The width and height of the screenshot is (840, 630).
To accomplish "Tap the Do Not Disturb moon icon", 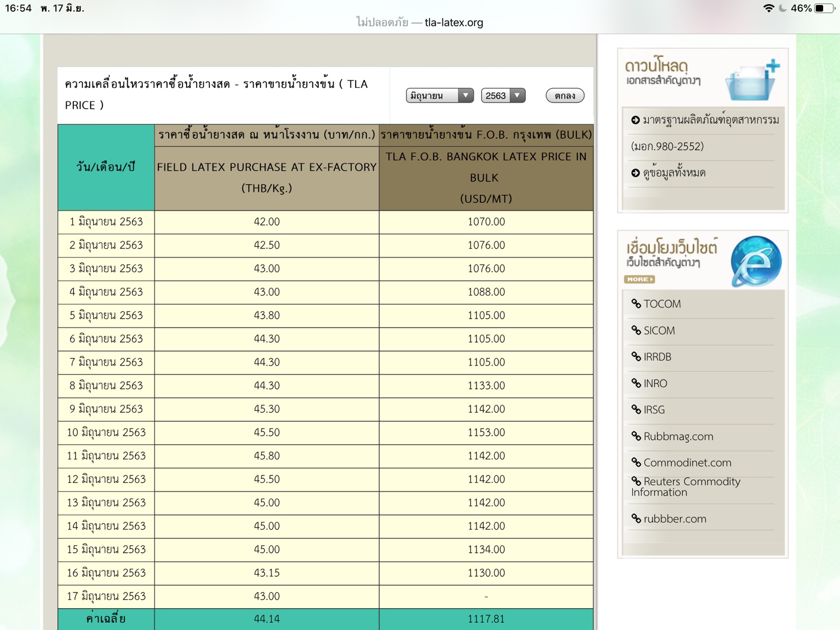I will point(783,8).
